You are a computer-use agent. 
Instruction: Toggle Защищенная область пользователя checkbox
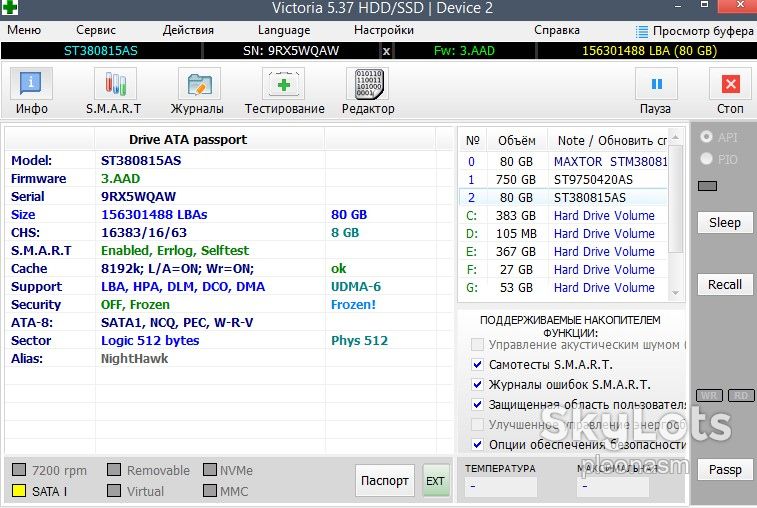click(x=477, y=404)
